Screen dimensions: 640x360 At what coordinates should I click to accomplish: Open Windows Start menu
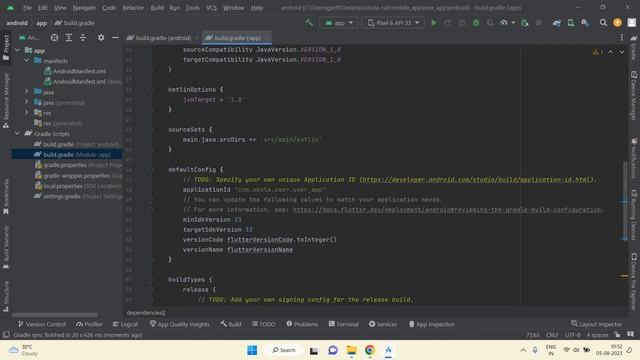(x=252, y=350)
